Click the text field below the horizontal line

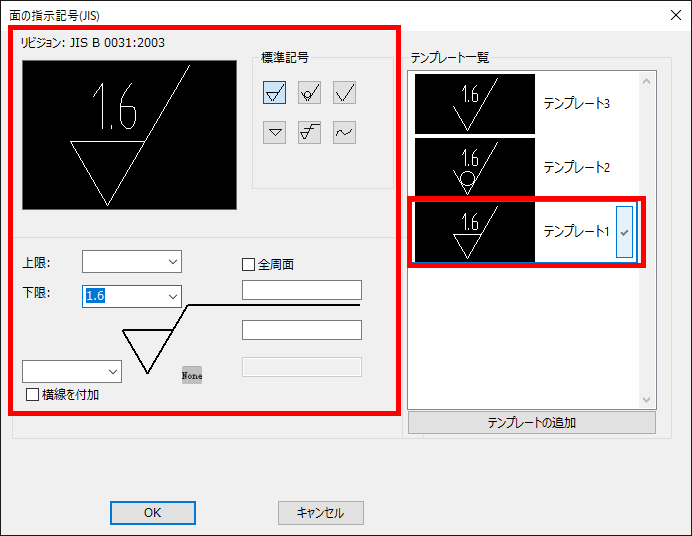[302, 330]
